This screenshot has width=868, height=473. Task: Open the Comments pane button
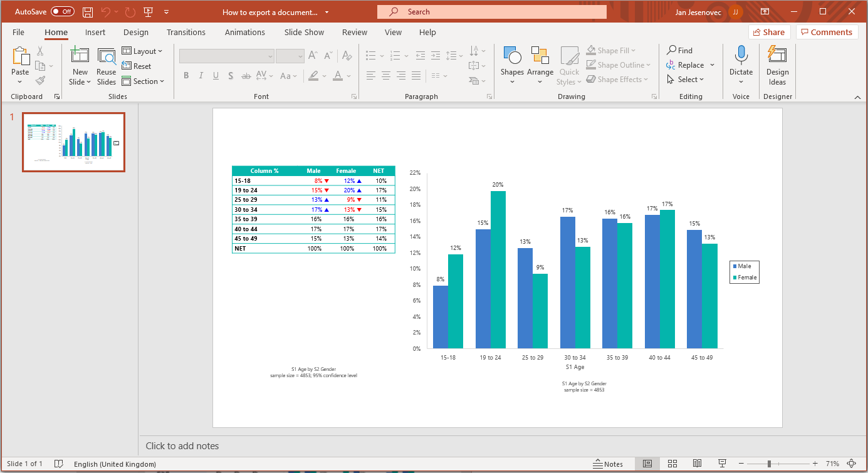(x=827, y=32)
